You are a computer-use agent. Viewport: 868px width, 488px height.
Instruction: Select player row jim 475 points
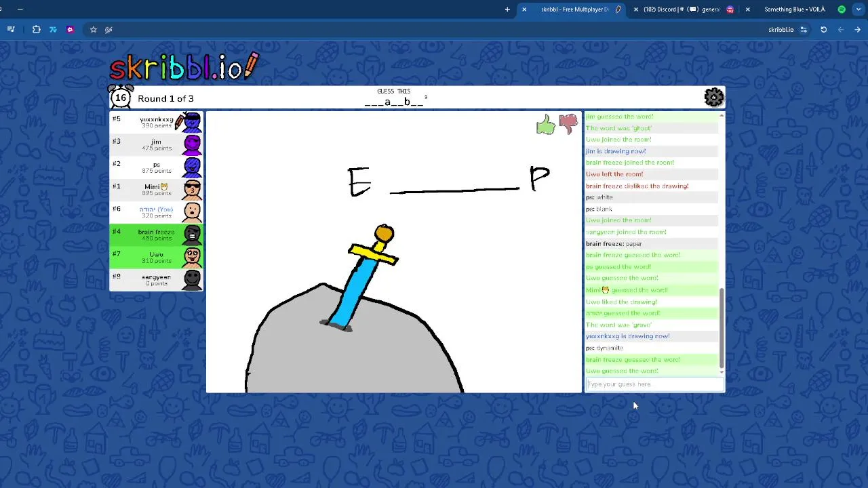(x=156, y=144)
